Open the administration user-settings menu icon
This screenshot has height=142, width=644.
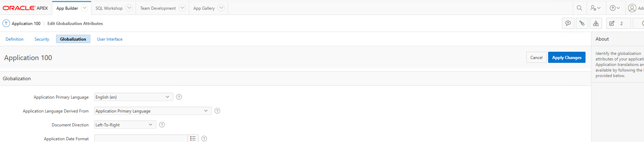596,8
